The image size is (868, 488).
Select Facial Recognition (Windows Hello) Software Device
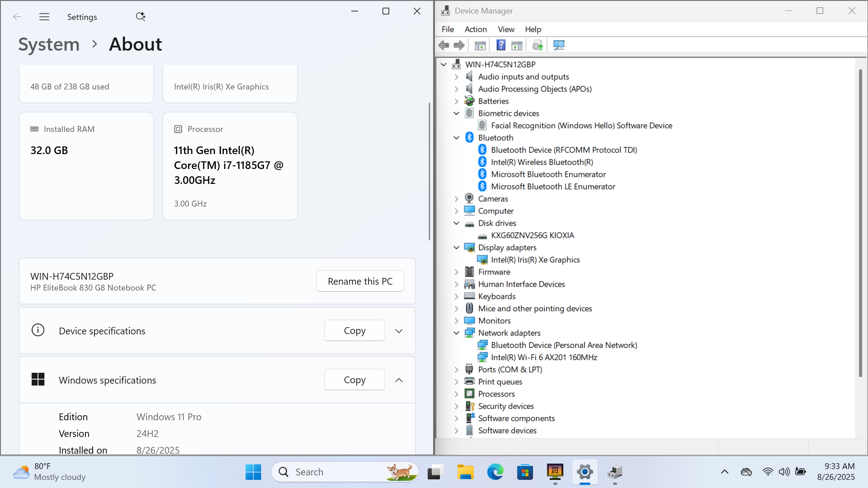pyautogui.click(x=581, y=125)
